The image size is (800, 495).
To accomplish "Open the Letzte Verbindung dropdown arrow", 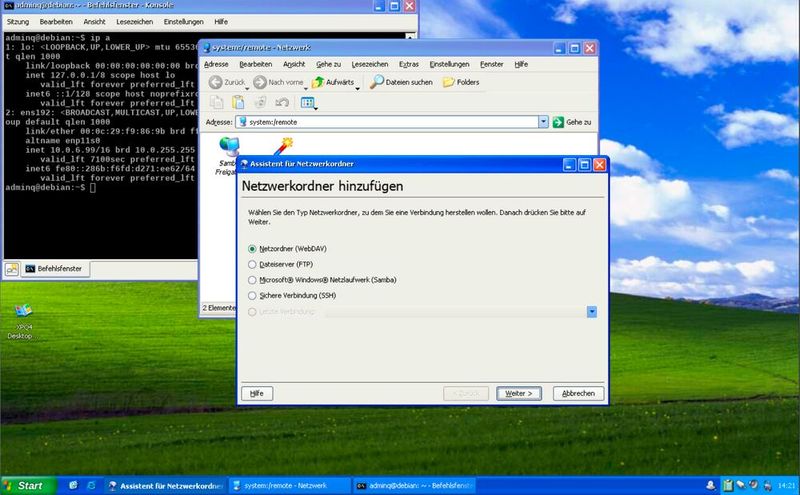I will (x=592, y=312).
